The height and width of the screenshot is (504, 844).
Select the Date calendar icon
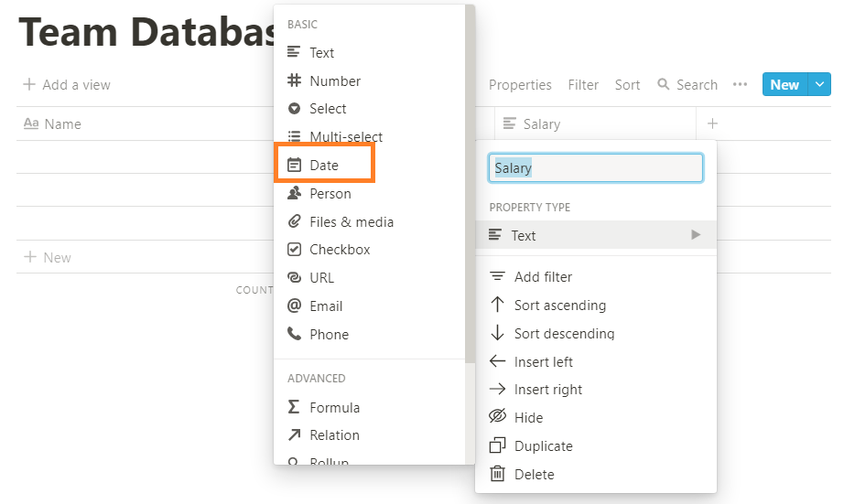294,165
